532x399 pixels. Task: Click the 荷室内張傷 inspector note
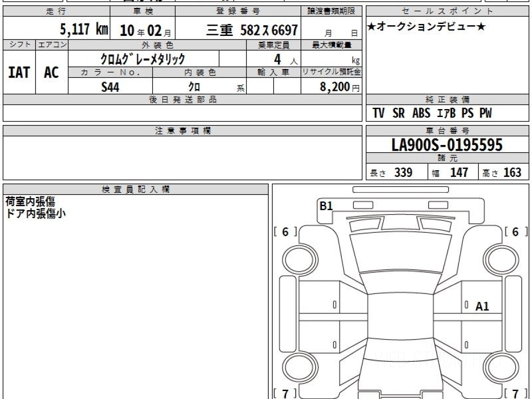point(30,202)
